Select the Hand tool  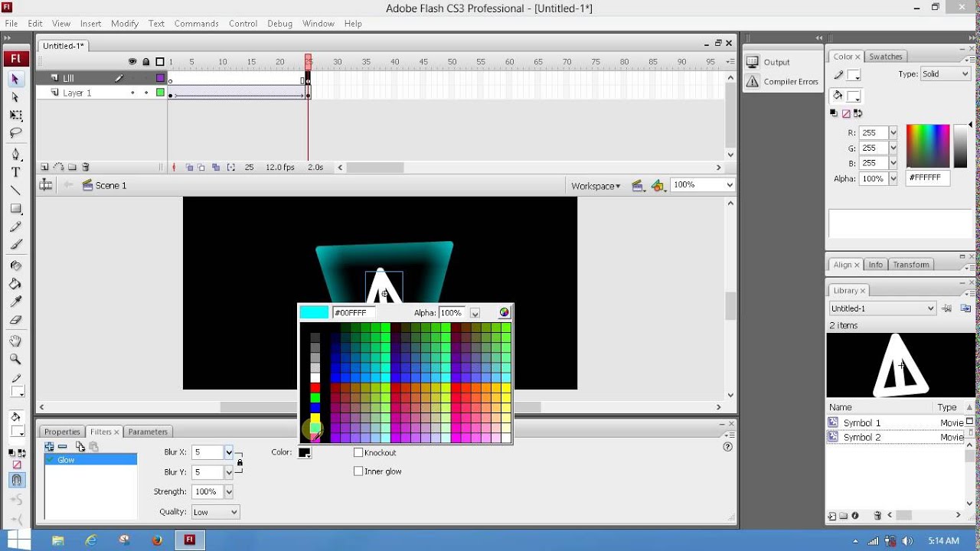(15, 341)
